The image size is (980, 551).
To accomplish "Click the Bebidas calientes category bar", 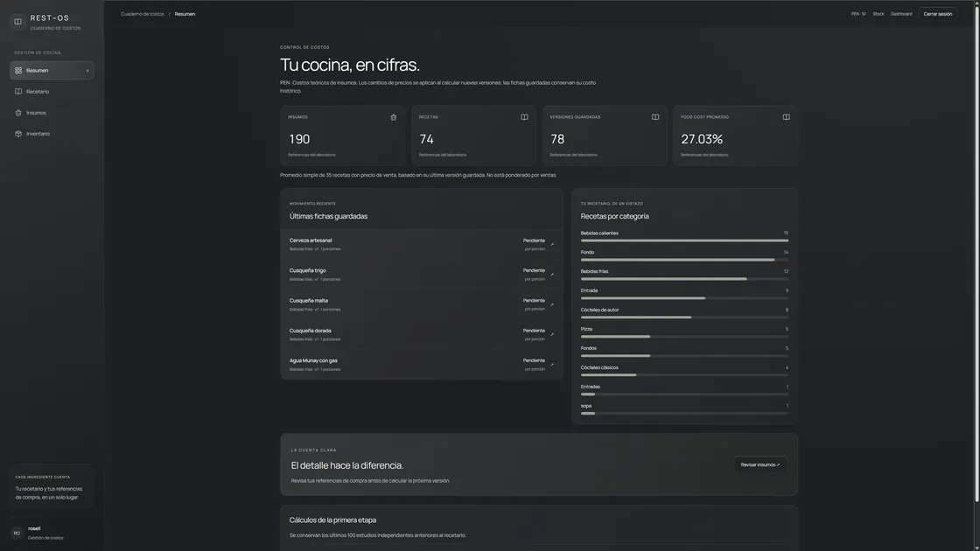I will point(684,241).
